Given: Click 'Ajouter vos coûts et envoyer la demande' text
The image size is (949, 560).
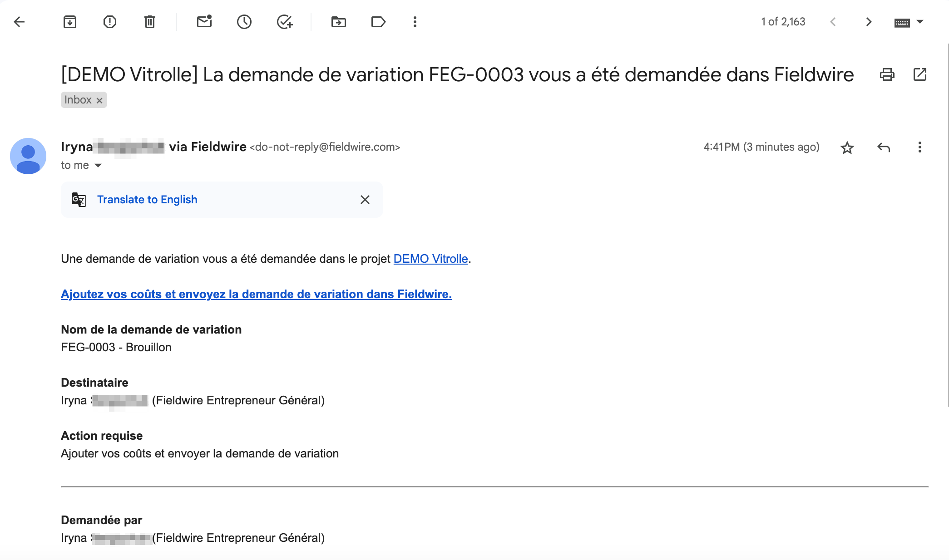Looking at the screenshot, I should (200, 453).
